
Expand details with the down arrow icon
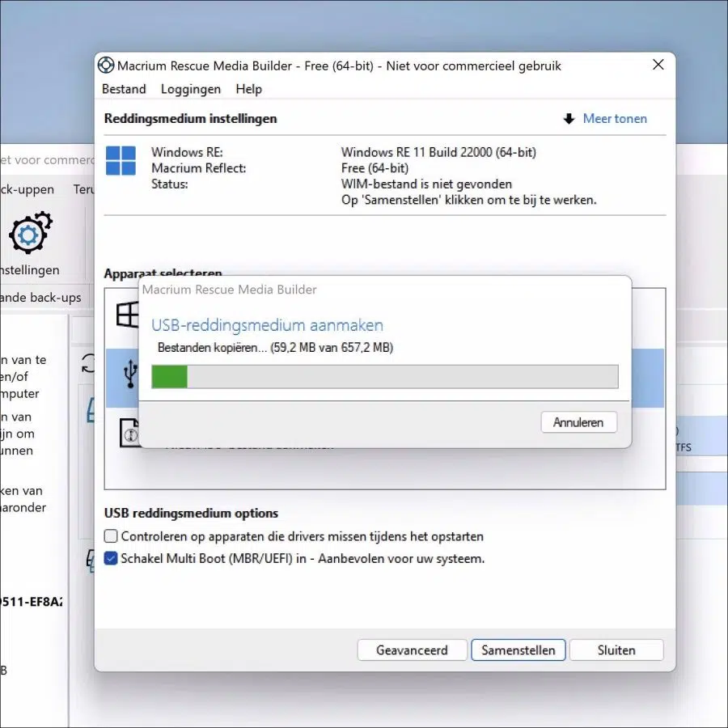[x=569, y=119]
